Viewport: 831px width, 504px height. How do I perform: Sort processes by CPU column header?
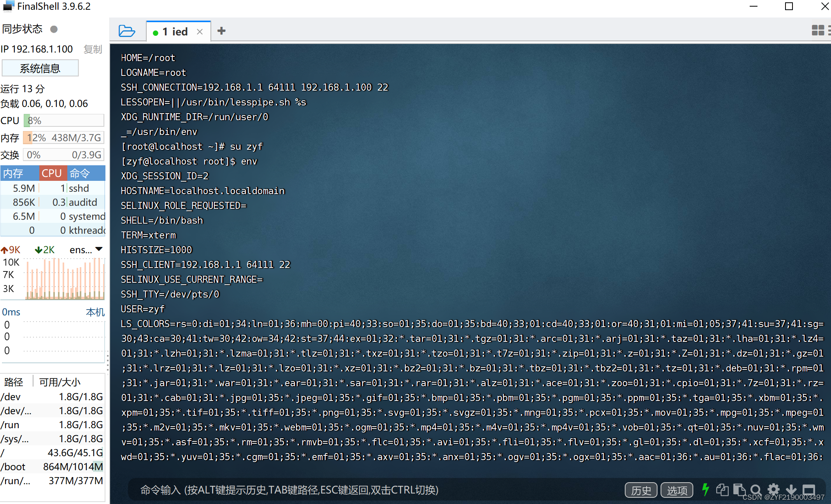[52, 173]
